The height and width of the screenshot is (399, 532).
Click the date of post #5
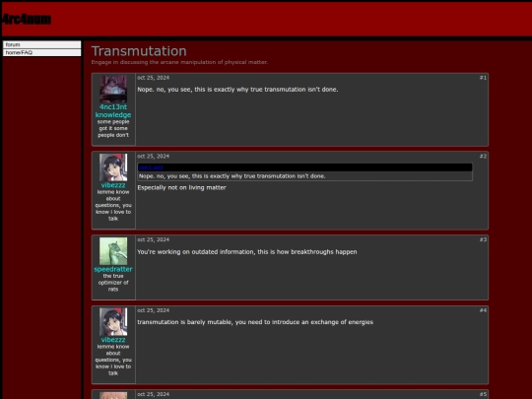(x=154, y=394)
